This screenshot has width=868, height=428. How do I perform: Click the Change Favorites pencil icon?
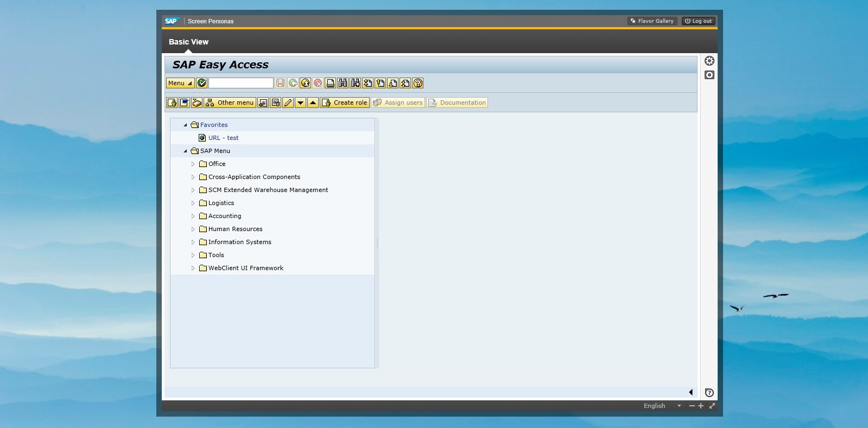click(x=288, y=103)
